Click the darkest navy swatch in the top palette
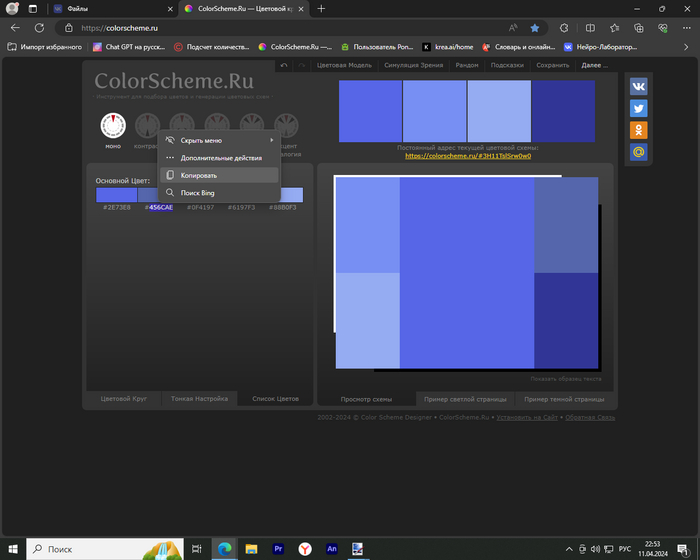The height and width of the screenshot is (560, 700). pyautogui.click(x=563, y=111)
